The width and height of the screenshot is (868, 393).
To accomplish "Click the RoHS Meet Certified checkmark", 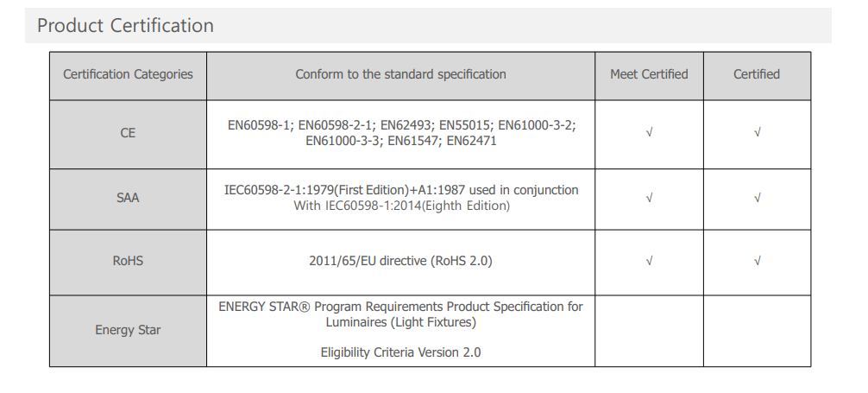I will pyautogui.click(x=650, y=261).
